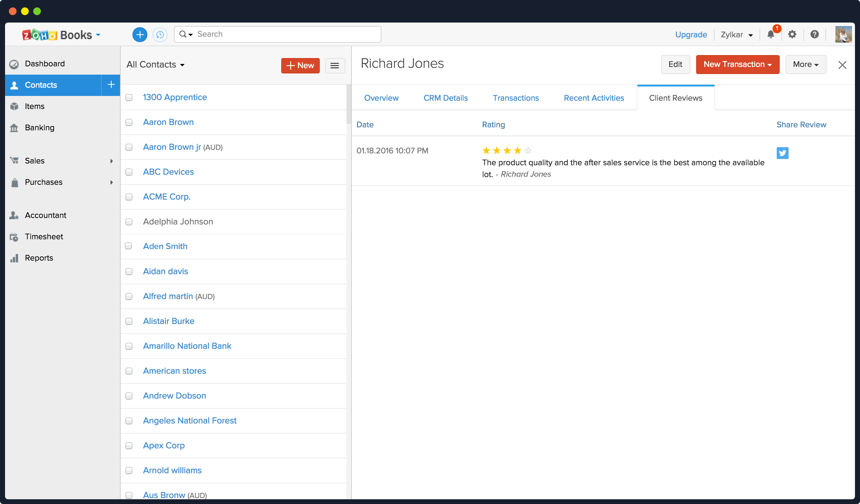
Task: Open the notifications bell
Action: click(x=771, y=34)
